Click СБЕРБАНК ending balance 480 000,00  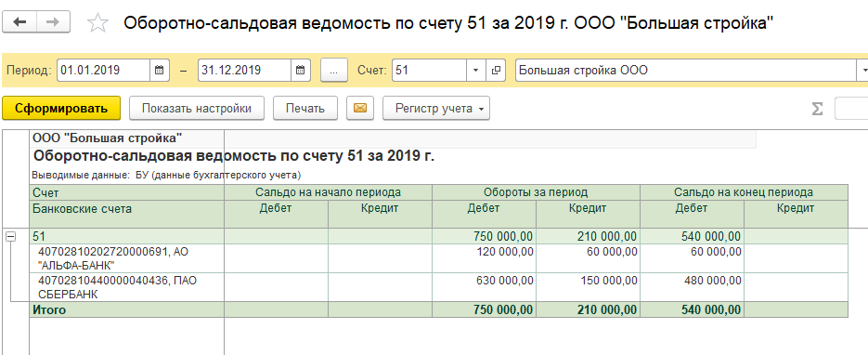[x=692, y=287]
